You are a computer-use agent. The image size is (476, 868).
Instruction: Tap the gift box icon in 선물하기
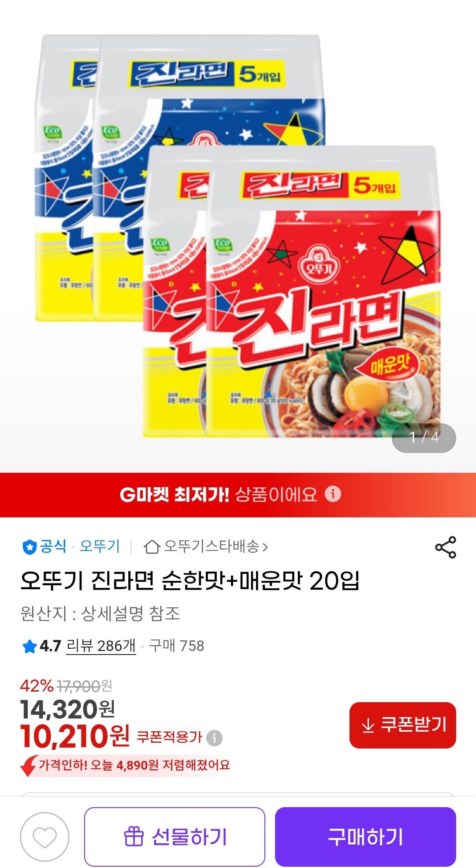[134, 837]
